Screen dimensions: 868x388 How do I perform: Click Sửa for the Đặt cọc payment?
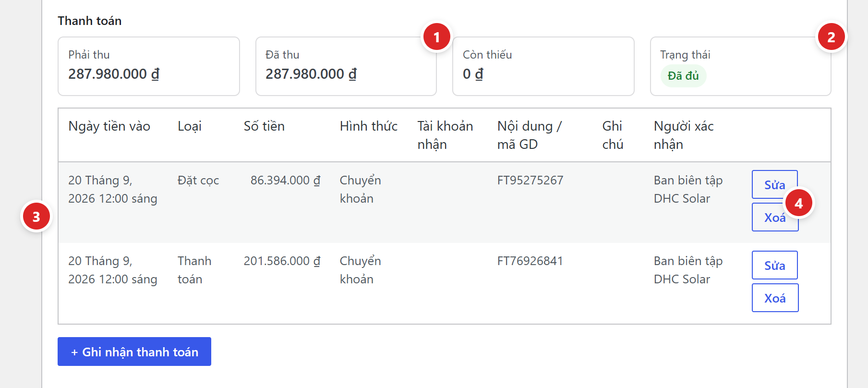click(774, 184)
